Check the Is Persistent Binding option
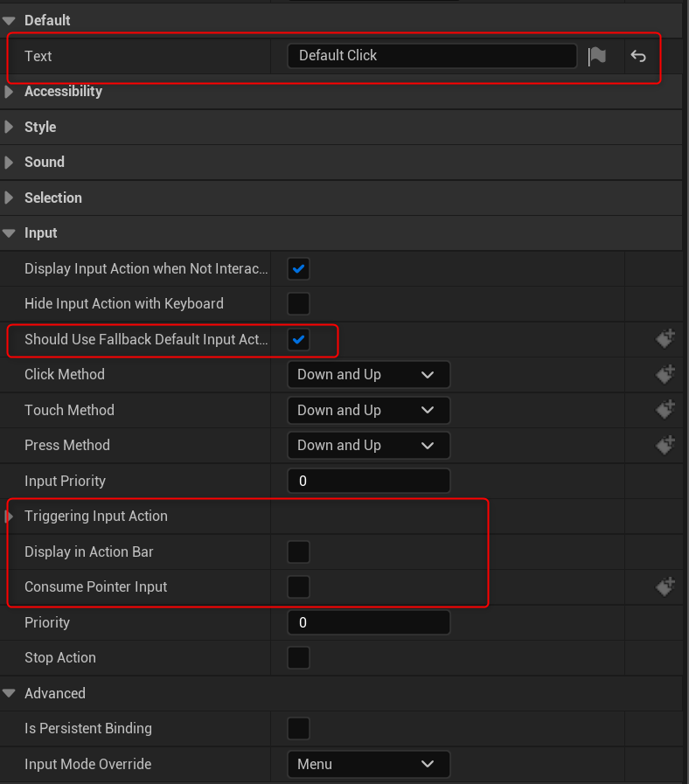689x784 pixels. pos(298,728)
